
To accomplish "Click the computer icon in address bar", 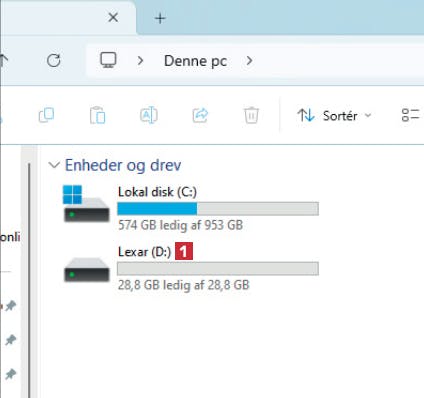I will pos(108,60).
